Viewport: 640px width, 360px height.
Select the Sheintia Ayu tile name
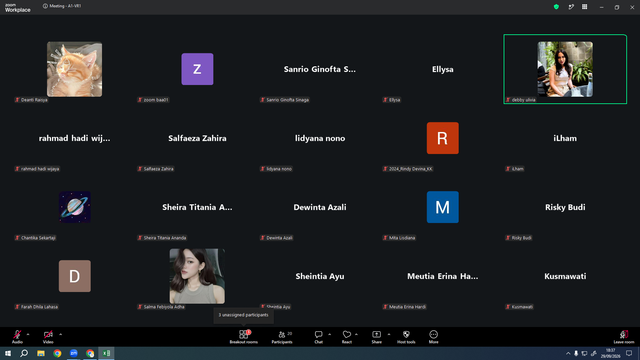[x=320, y=276]
